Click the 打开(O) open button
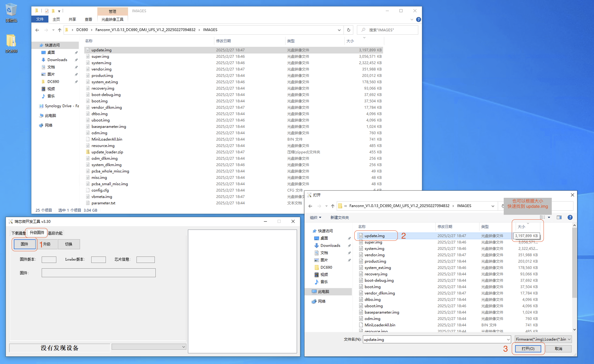Screen dimensions: 594x364 point(528,349)
